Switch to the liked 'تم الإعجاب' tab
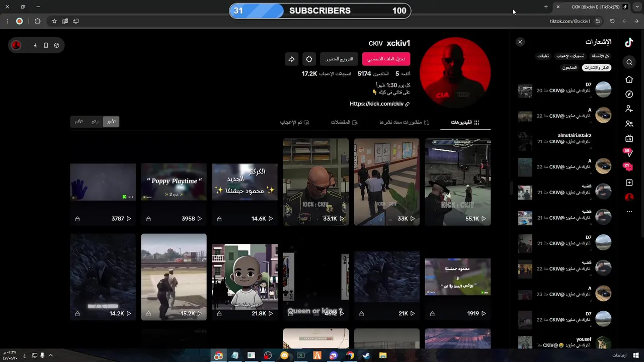 [x=294, y=122]
